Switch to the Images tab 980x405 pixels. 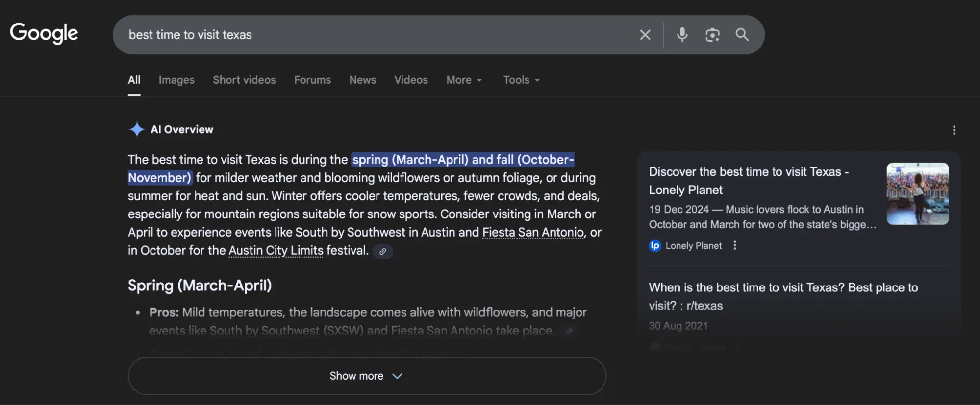(176, 80)
